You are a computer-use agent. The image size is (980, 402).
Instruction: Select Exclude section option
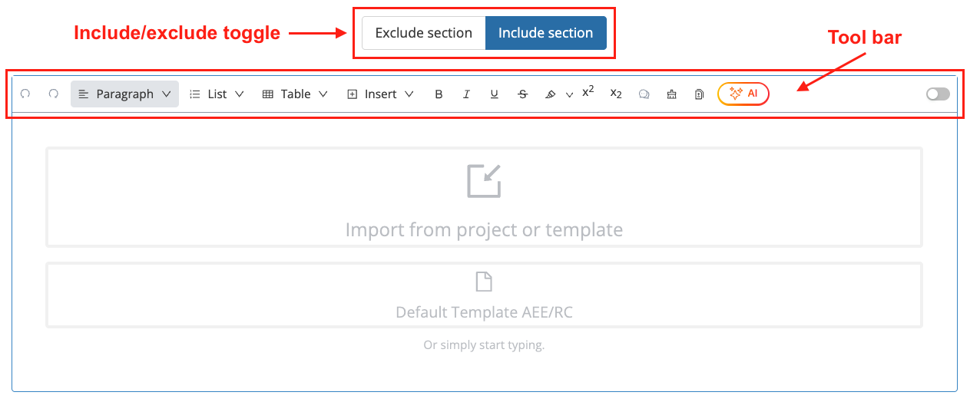[x=424, y=33]
